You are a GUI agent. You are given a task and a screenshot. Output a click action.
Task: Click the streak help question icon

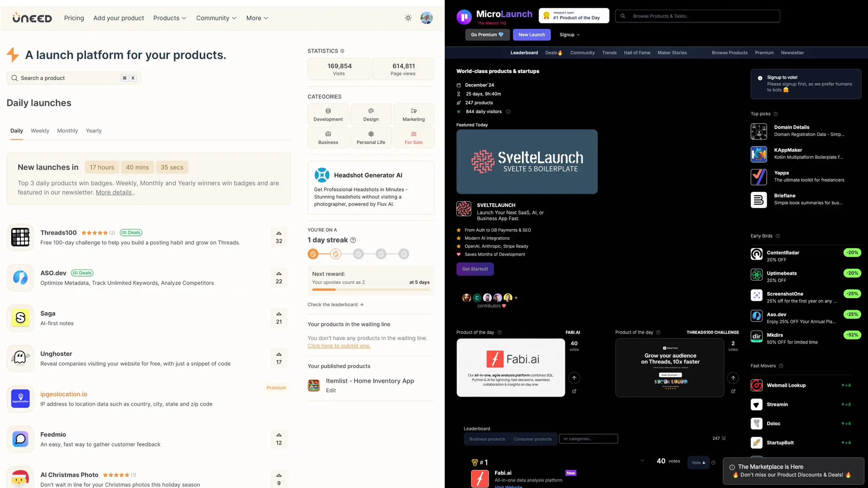(x=353, y=240)
